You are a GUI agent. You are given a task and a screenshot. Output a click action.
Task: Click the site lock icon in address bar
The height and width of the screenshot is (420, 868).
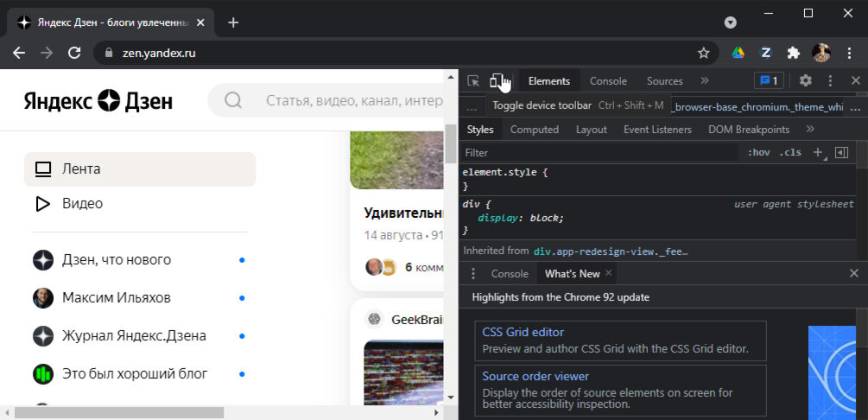click(x=109, y=53)
